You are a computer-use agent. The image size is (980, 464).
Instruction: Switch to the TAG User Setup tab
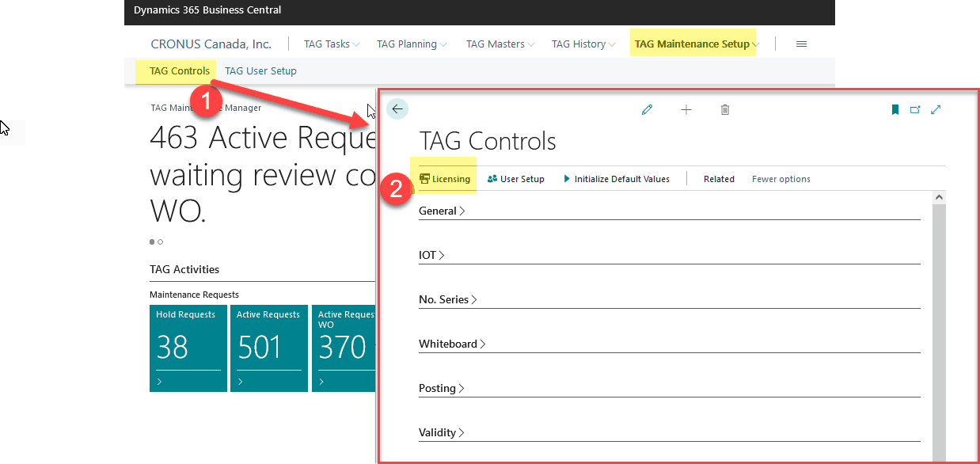point(260,70)
